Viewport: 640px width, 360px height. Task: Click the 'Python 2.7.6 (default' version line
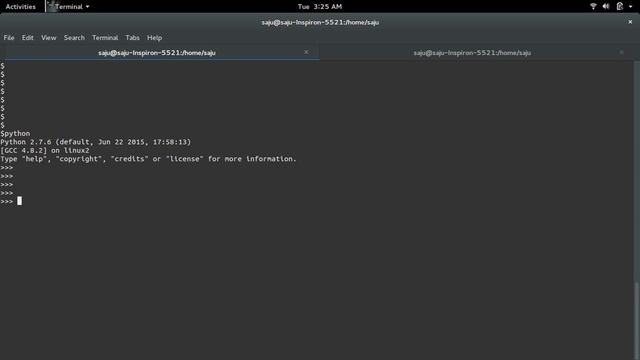coord(96,142)
